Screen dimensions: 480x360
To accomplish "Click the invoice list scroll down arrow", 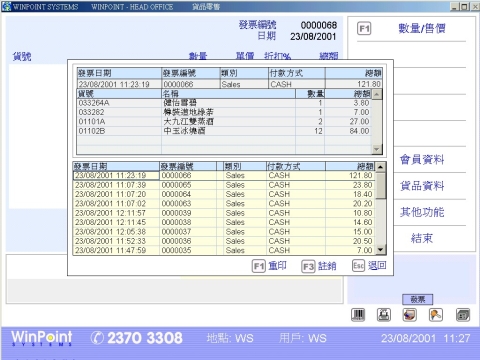I will click(381, 249).
